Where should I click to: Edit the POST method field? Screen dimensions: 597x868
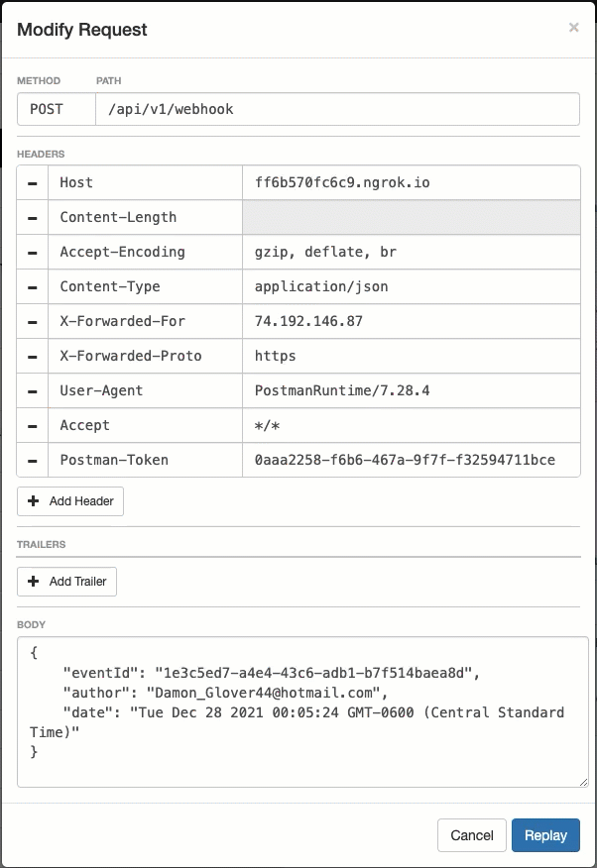(x=56, y=109)
